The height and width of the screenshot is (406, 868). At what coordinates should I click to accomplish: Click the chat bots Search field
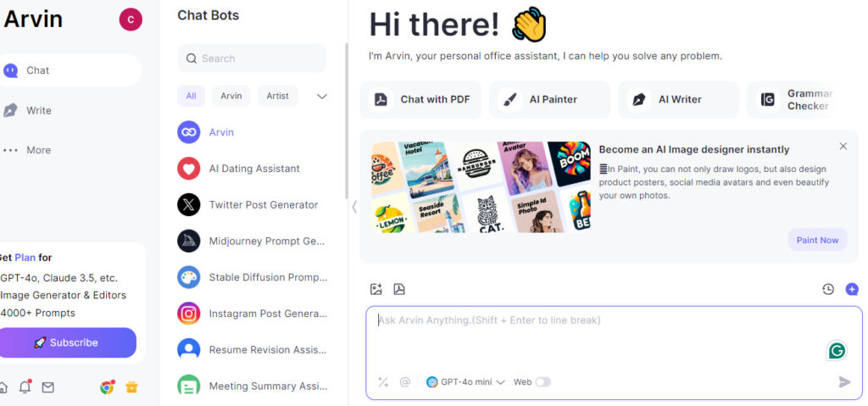click(253, 58)
